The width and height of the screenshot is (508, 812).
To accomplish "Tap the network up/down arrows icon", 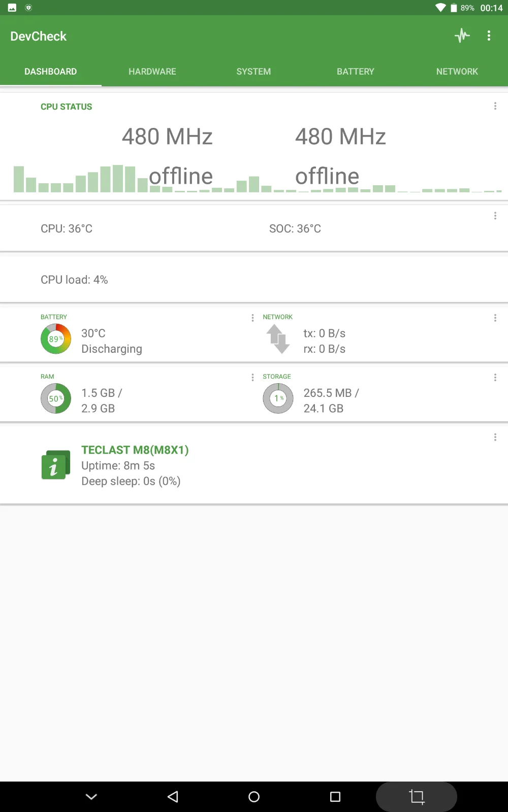I will tap(278, 339).
